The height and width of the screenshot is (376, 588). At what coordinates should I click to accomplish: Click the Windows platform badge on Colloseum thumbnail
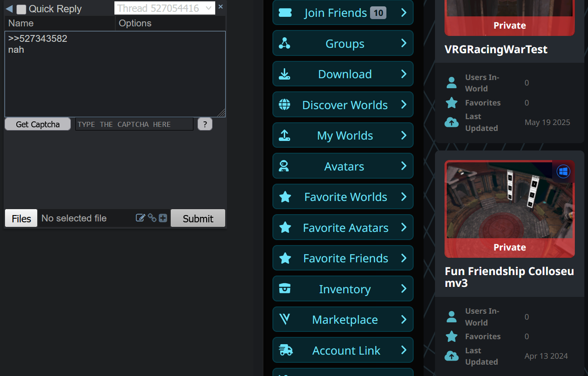point(563,171)
